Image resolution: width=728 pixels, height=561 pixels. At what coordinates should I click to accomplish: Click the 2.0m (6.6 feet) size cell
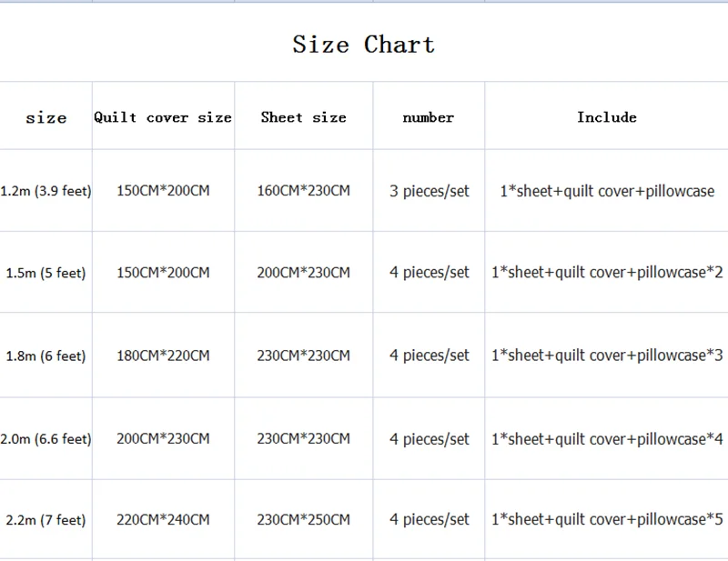click(x=46, y=438)
